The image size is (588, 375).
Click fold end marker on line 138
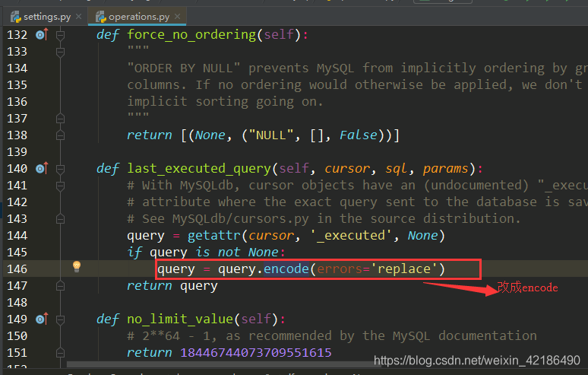(60, 135)
